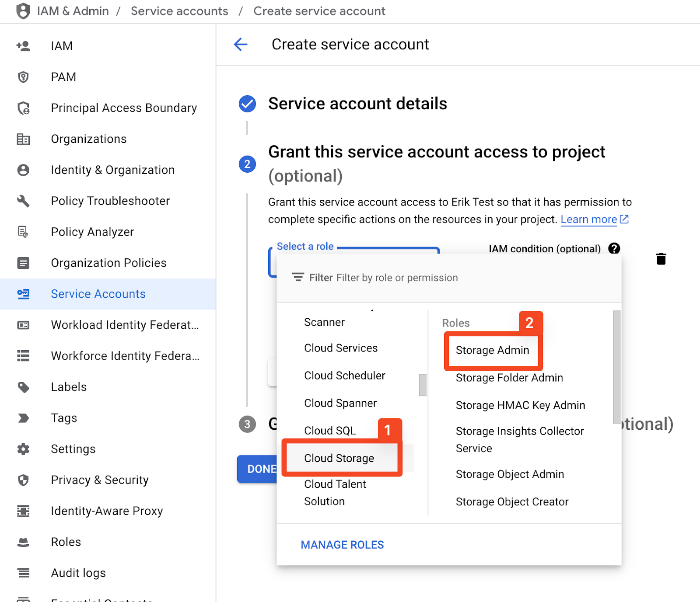700x602 pixels.
Task: Click the MANAGE ROLES link
Action: [x=342, y=545]
